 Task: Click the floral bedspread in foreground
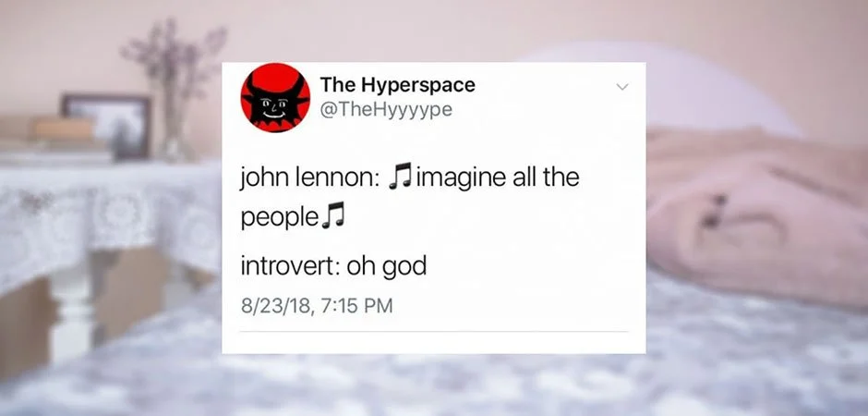tap(434, 382)
